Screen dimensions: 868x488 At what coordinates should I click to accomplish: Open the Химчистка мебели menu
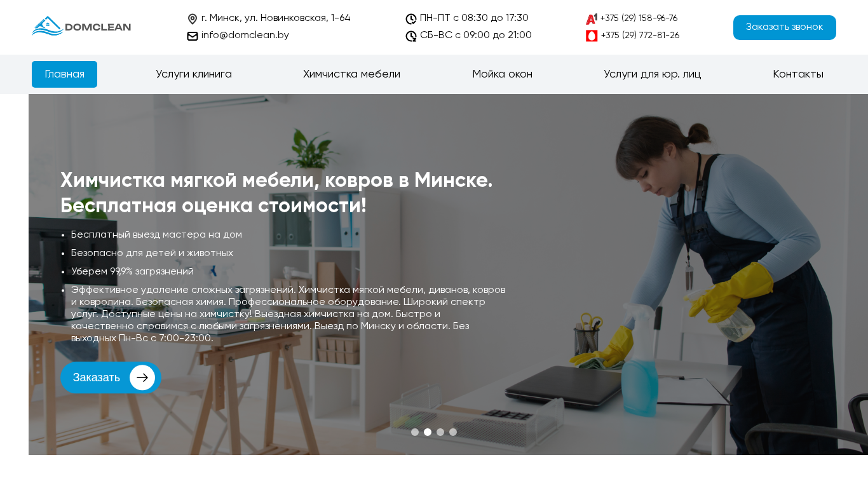coord(351,74)
